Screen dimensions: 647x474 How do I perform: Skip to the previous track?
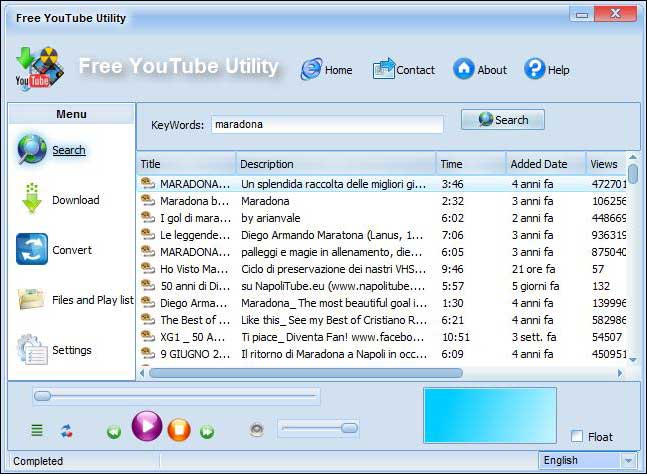pos(114,431)
